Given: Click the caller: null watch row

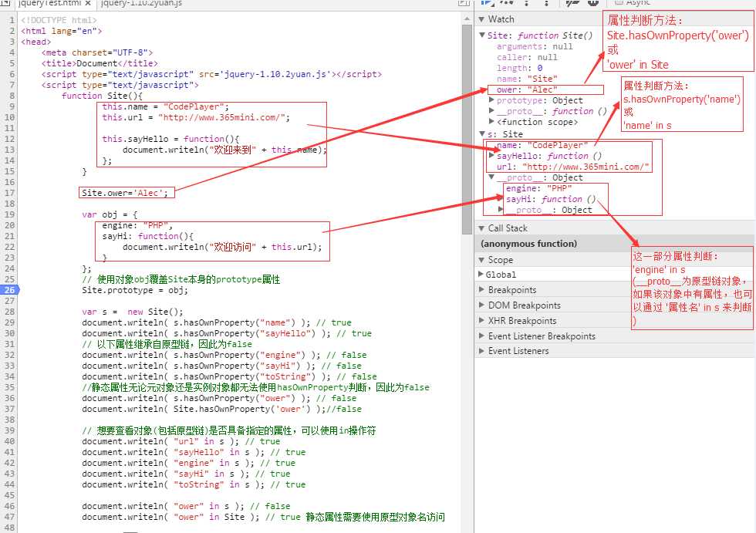Looking at the screenshot, I should point(527,57).
